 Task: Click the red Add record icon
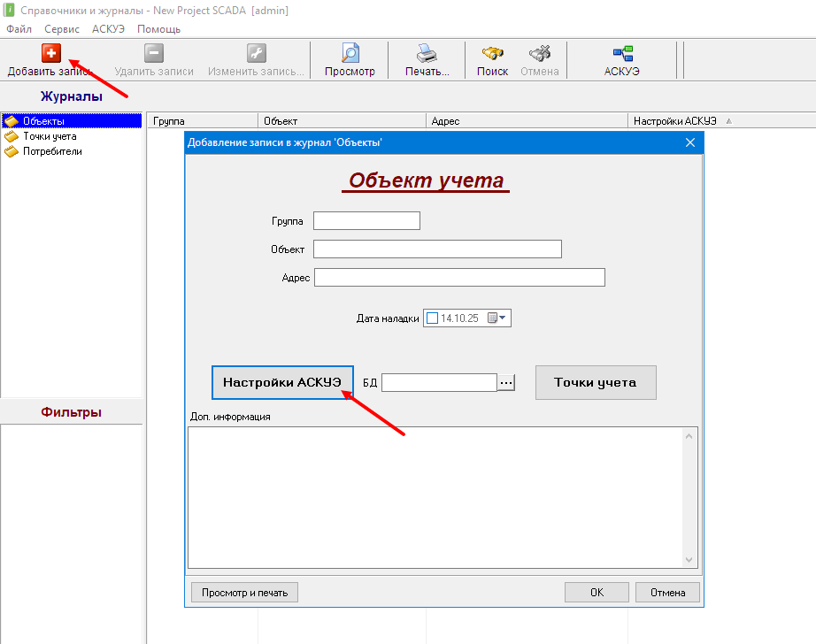(51, 53)
